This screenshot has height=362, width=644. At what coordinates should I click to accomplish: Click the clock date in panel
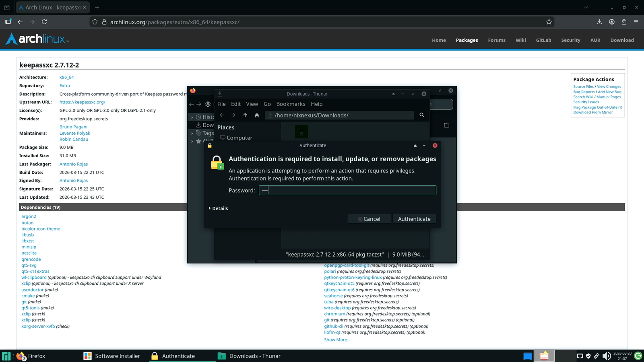(x=622, y=356)
